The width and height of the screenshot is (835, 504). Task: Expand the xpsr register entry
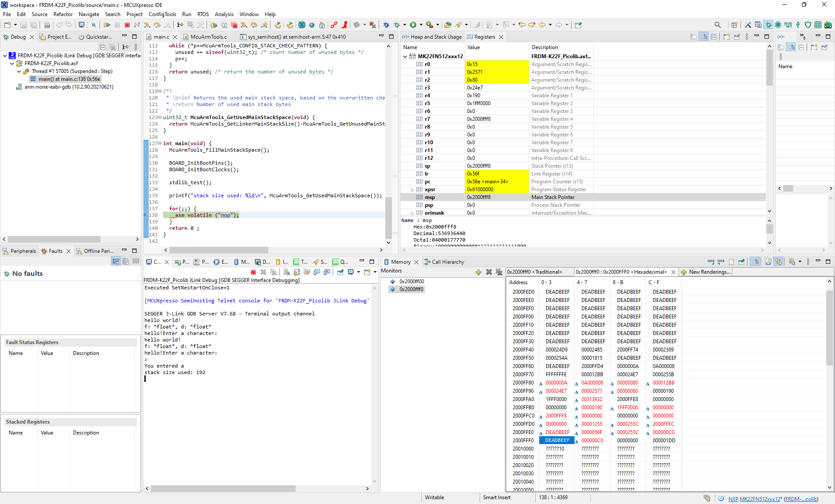(x=412, y=189)
